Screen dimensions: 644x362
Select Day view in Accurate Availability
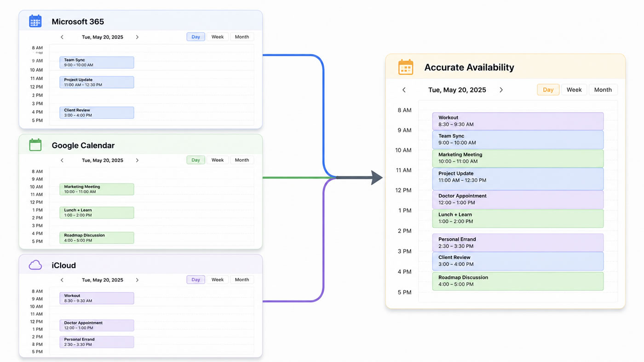click(548, 90)
